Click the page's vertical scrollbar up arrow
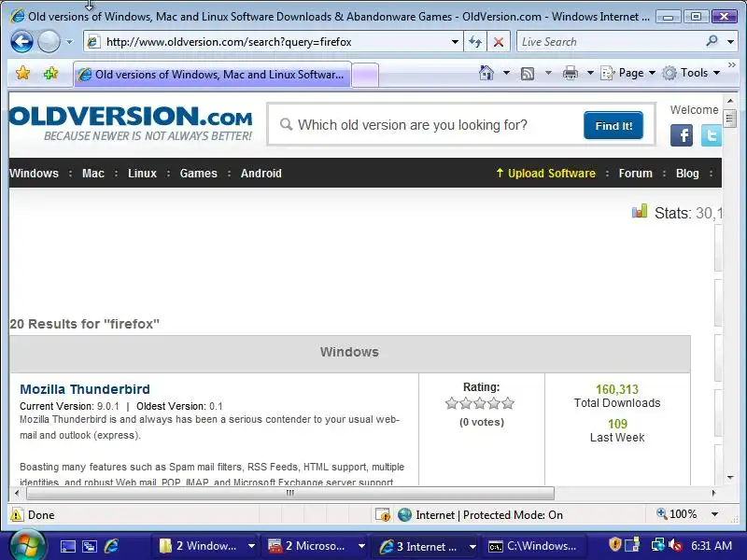Viewport: 747px width, 560px height. (x=730, y=101)
